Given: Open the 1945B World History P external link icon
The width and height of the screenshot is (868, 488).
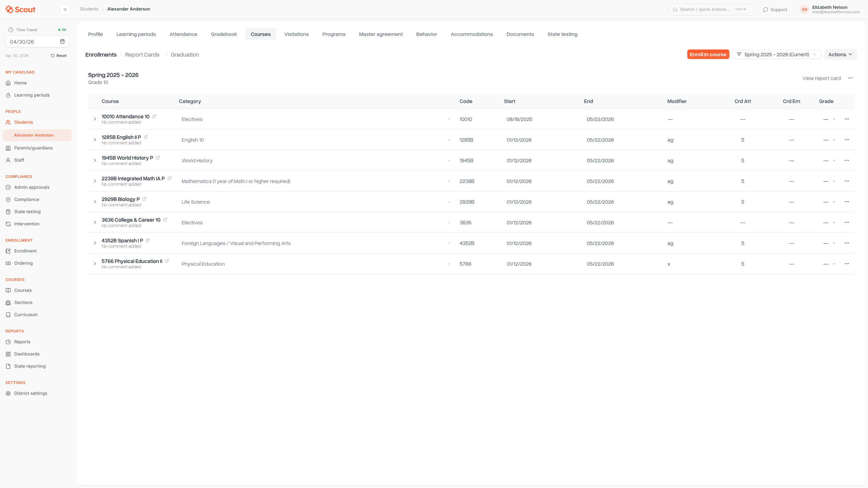Looking at the screenshot, I should pyautogui.click(x=158, y=158).
